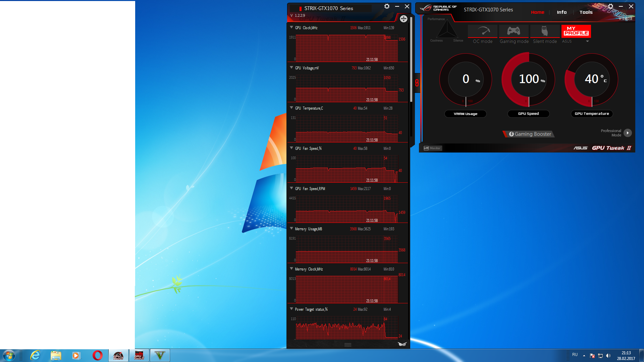Toggle the Monitor button
644x362 pixels.
pyautogui.click(x=432, y=148)
